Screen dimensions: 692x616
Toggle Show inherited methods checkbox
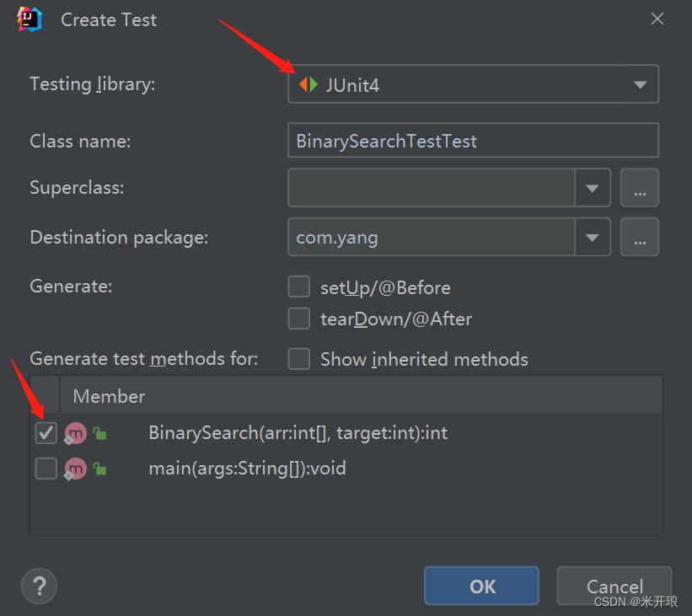298,359
